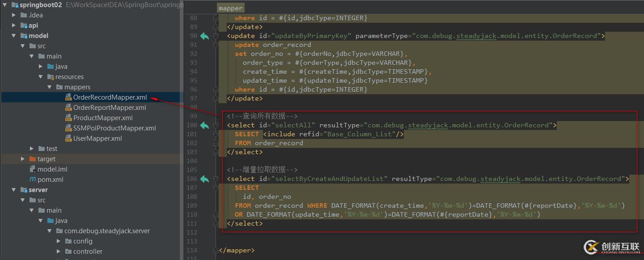Expand the api module folder
The width and height of the screenshot is (644, 260).
point(14,25)
